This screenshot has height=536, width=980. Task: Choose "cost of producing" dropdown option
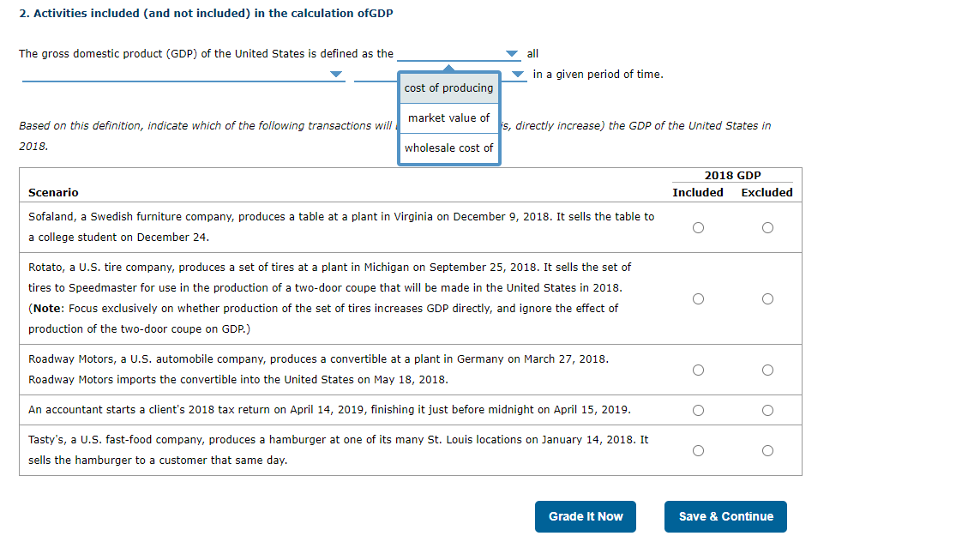[448, 87]
